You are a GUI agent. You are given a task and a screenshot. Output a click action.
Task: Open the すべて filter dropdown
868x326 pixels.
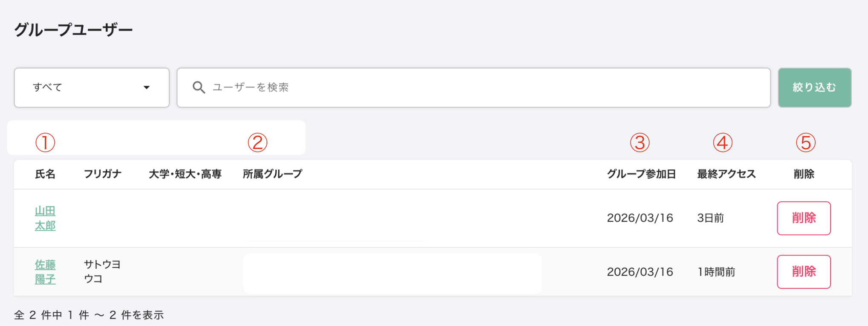(x=92, y=87)
